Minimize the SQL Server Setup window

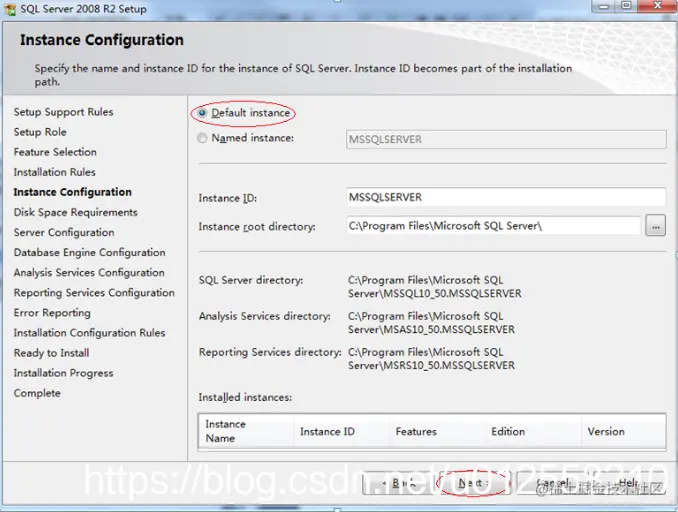(x=604, y=6)
